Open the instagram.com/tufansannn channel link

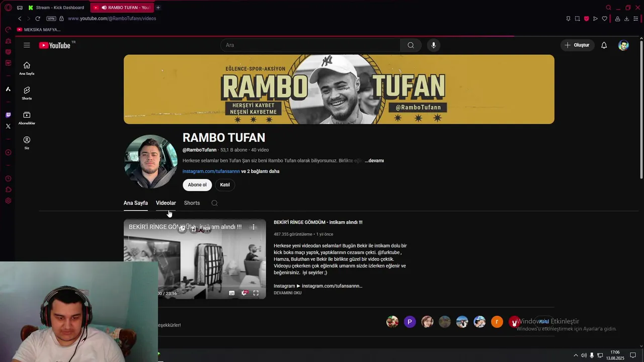(x=211, y=171)
